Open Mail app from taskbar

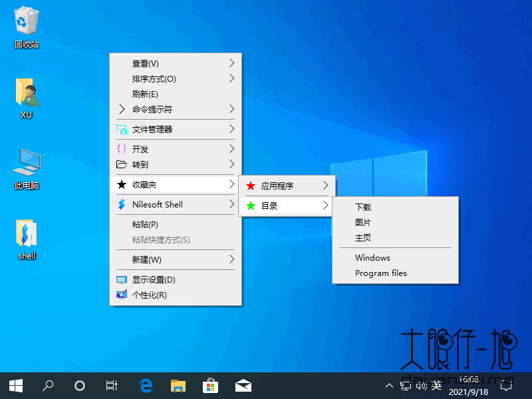tap(243, 386)
